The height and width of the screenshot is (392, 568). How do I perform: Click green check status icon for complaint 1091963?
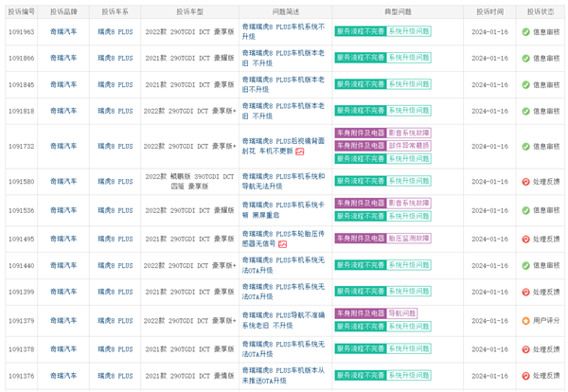tap(525, 32)
